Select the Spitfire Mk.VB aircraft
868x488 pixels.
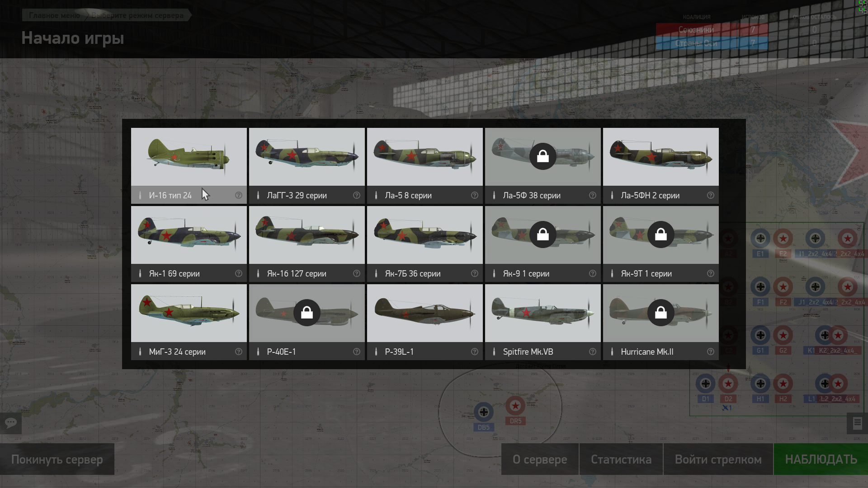[542, 322]
